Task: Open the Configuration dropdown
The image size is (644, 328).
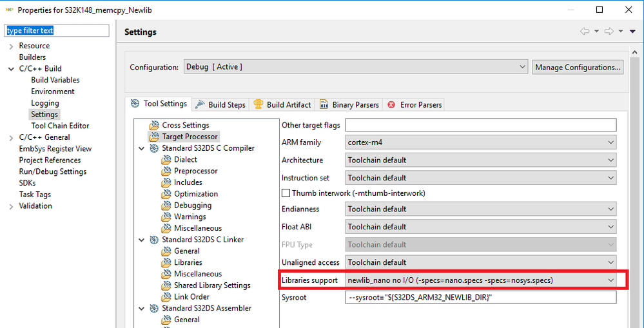Action: tap(356, 66)
